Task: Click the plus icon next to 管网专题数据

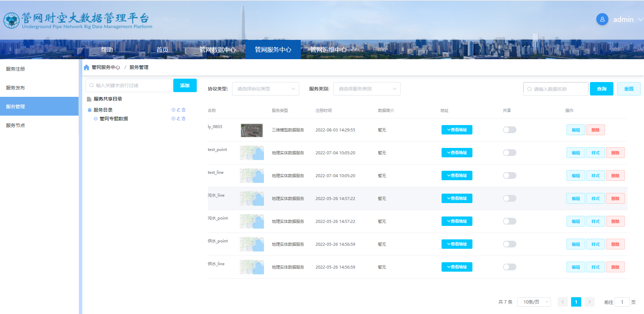Action: 173,118
